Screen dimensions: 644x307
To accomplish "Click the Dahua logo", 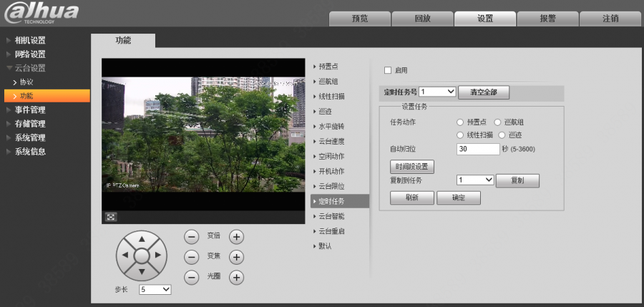I will (41, 13).
